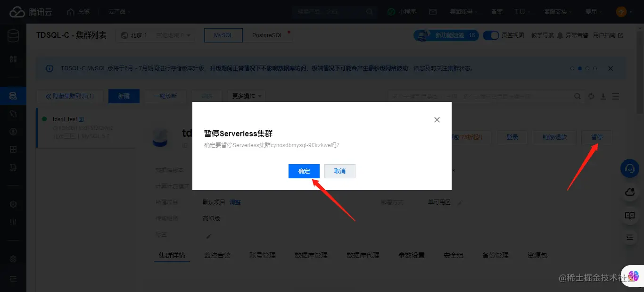The width and height of the screenshot is (644, 292).
Task: Open the 数据库管理 tab
Action: [311, 255]
